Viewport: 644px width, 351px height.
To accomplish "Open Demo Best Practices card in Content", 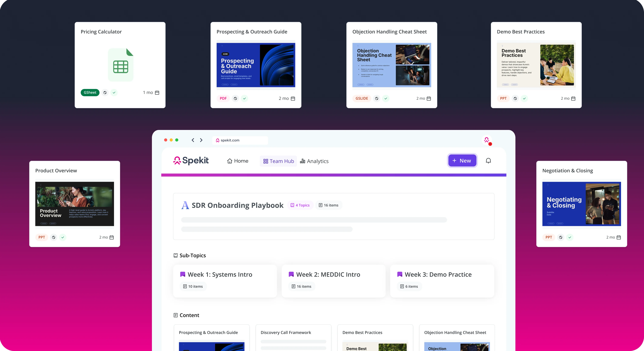I will coord(375,338).
